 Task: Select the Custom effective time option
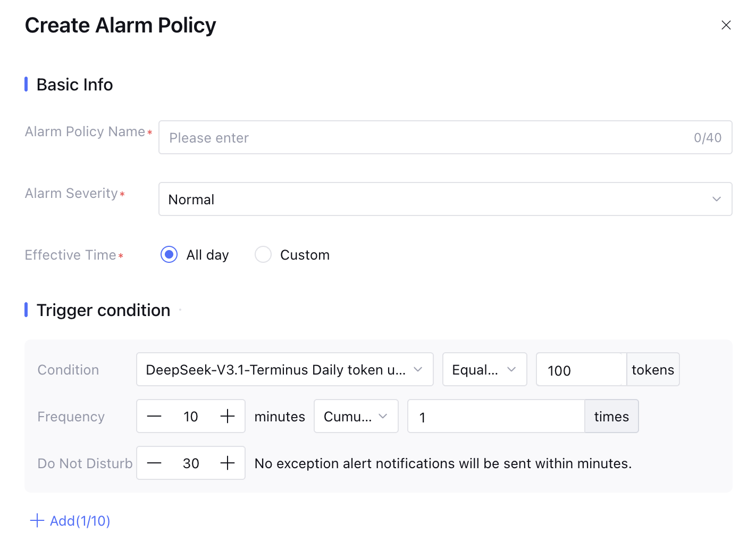click(x=263, y=255)
